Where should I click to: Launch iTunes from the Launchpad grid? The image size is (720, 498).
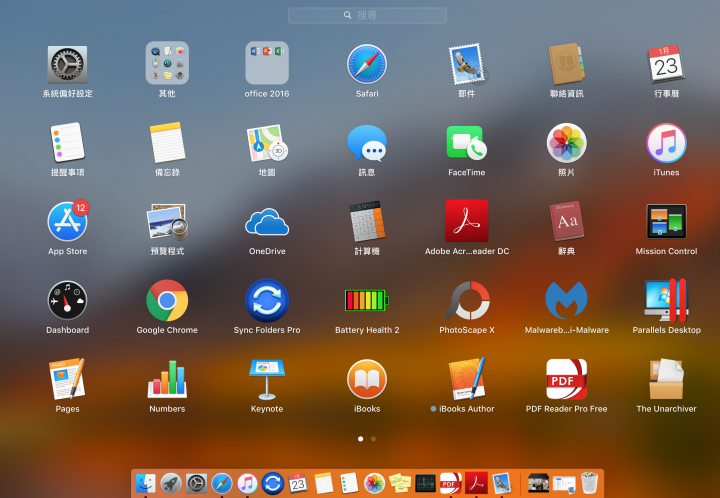point(666,143)
